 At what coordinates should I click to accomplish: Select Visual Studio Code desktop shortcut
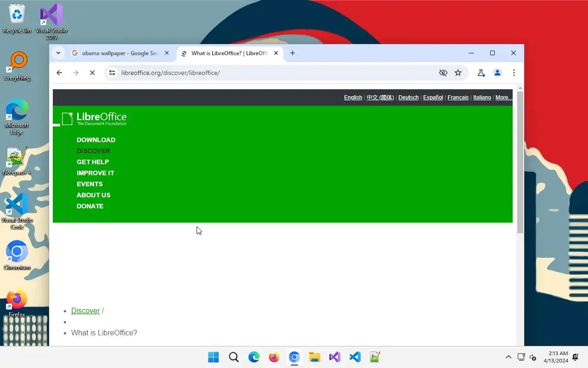click(17, 212)
